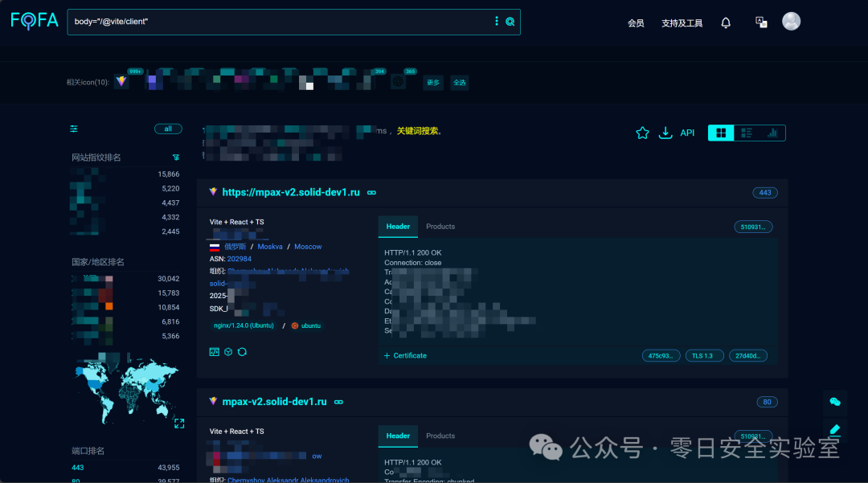Expand the Certificate section
This screenshot has height=483, width=868.
[405, 356]
